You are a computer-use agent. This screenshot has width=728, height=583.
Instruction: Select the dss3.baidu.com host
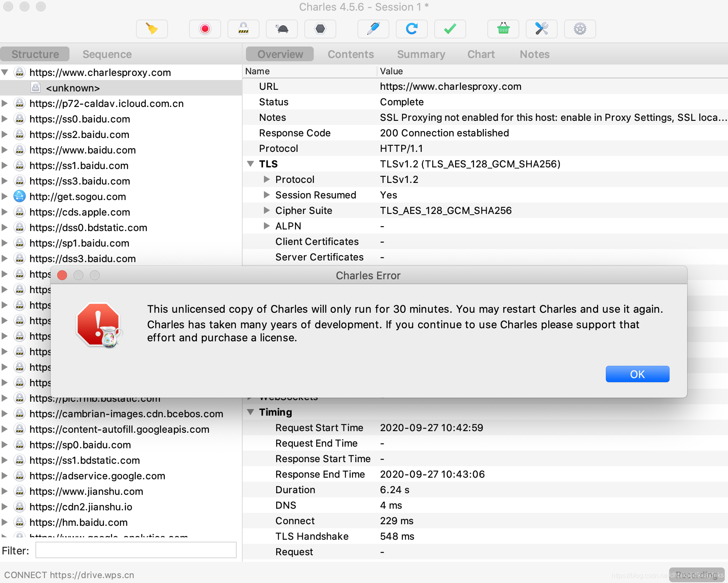click(83, 258)
